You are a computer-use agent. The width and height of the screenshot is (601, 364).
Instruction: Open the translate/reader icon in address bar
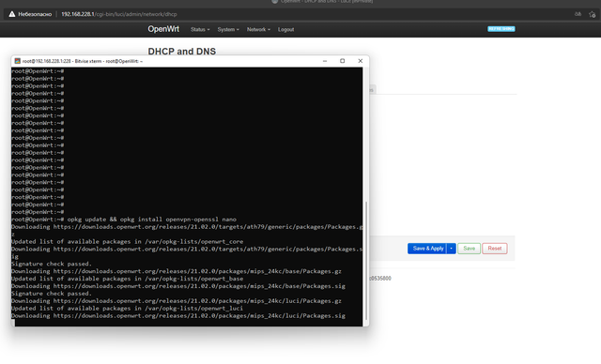click(x=578, y=14)
